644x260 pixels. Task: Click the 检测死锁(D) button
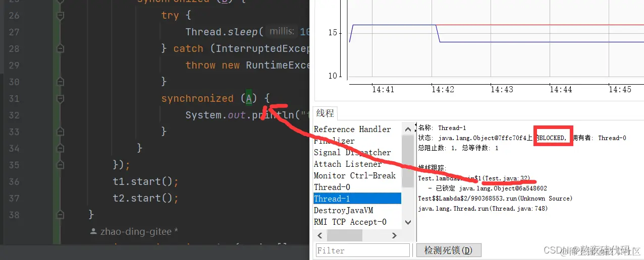pos(449,250)
